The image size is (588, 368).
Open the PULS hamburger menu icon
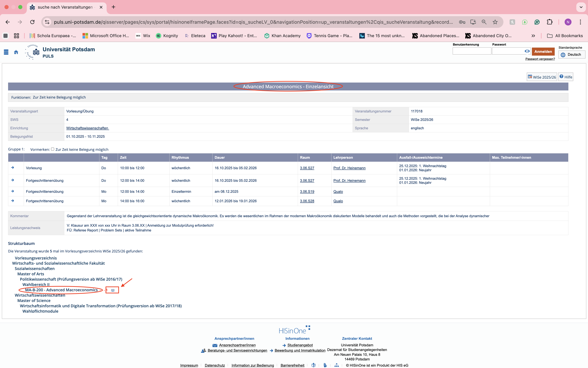point(6,52)
